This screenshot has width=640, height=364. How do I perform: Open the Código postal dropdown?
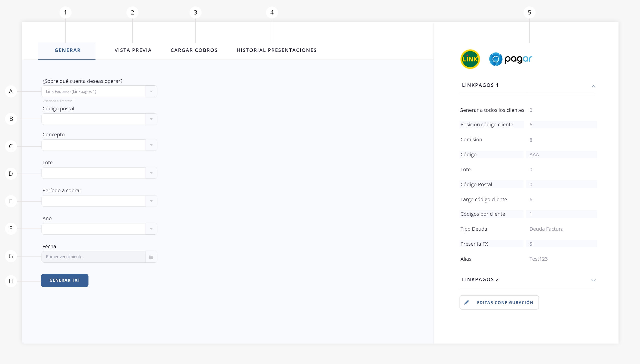point(151,119)
